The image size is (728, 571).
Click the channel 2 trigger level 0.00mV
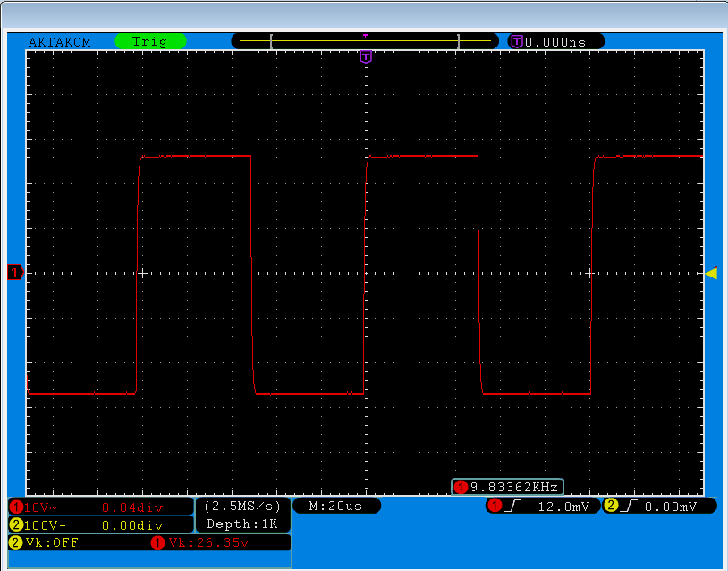click(671, 507)
